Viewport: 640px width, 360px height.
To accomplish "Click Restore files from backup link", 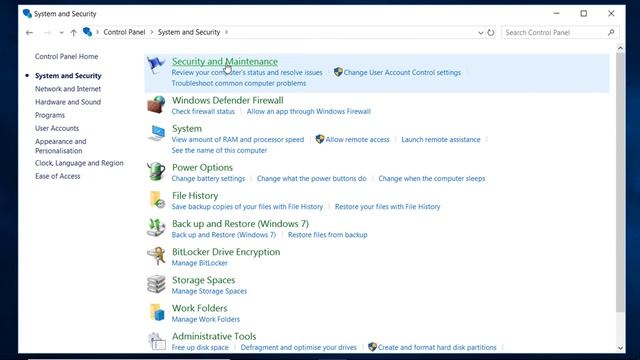I will pos(327,235).
